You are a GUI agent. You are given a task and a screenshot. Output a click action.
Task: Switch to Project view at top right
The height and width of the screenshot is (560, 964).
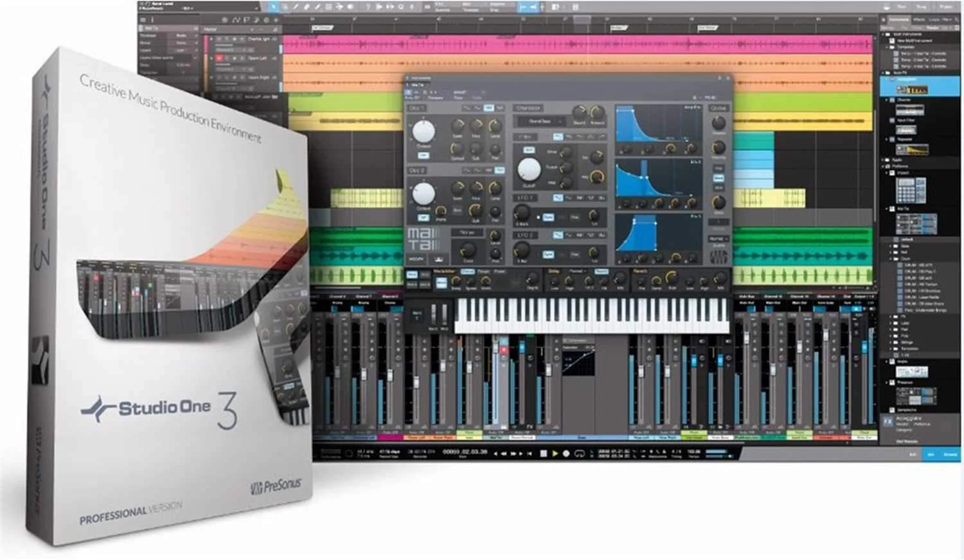click(947, 6)
